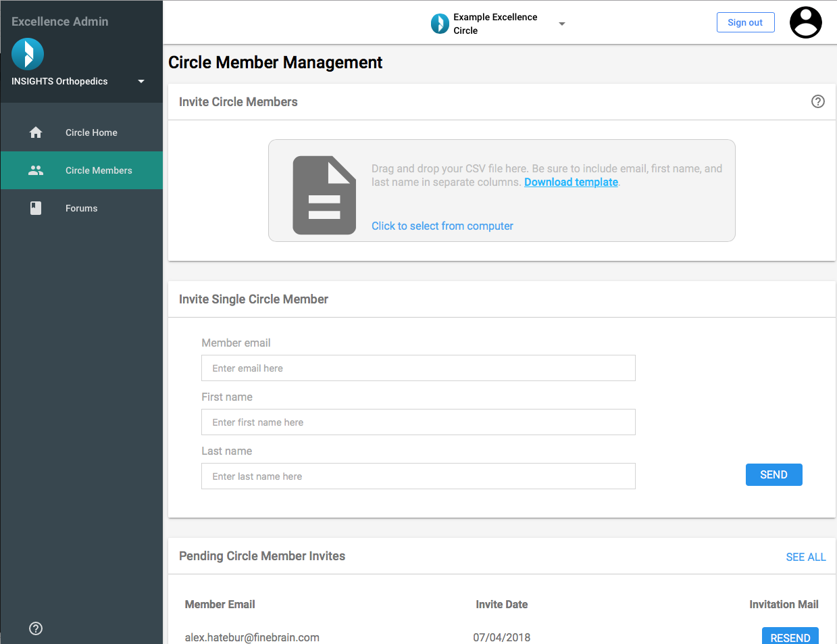Click the sidebar help question mark icon
This screenshot has width=837, height=644.
(36, 628)
